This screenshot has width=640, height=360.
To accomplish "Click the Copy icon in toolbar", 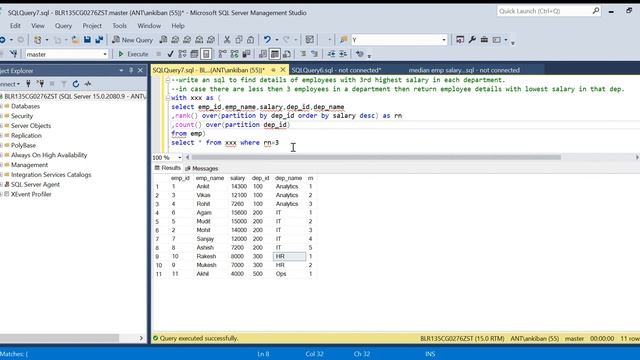I will click(239, 40).
